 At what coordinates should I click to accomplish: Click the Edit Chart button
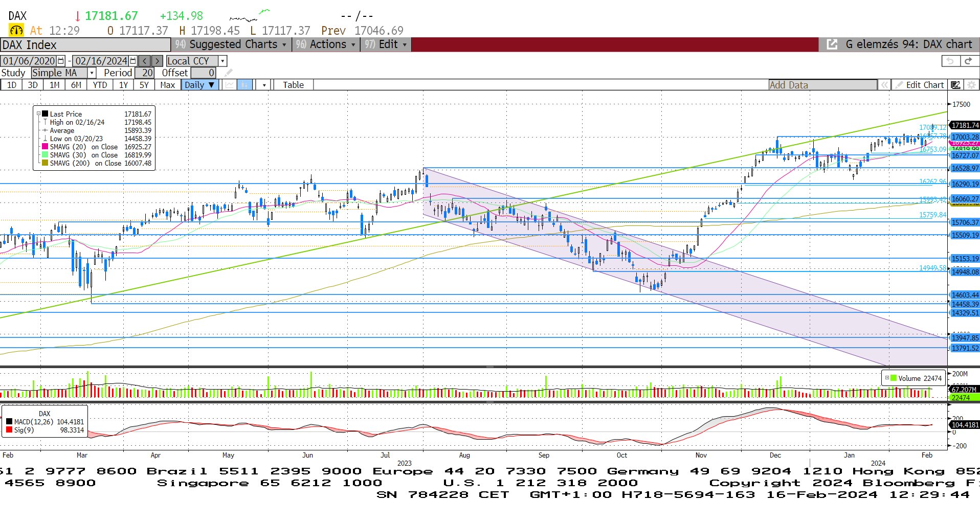tap(920, 85)
